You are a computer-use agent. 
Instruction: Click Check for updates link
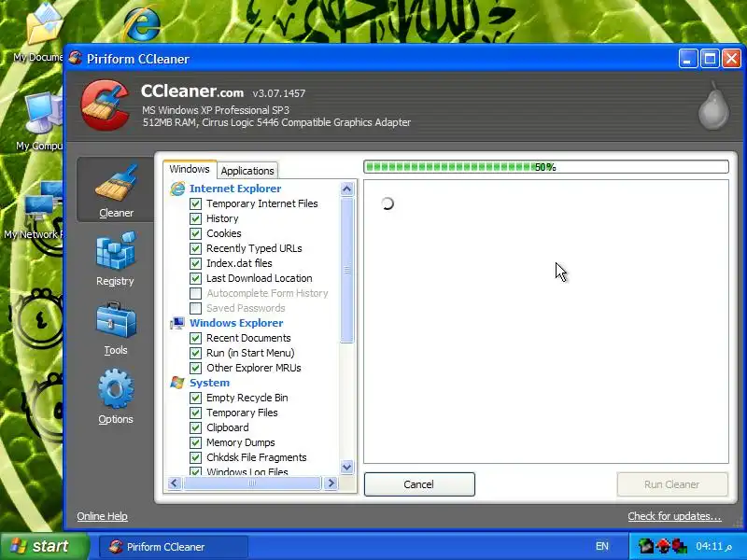tap(674, 516)
